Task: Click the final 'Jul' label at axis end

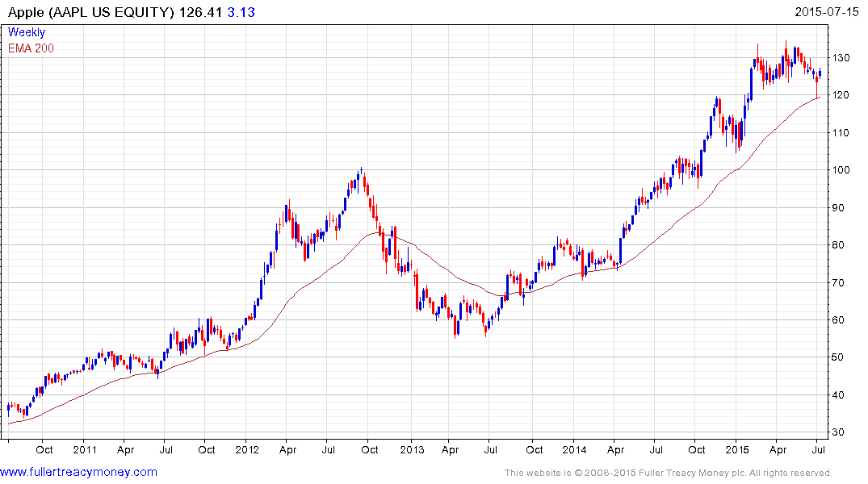Action: (818, 449)
